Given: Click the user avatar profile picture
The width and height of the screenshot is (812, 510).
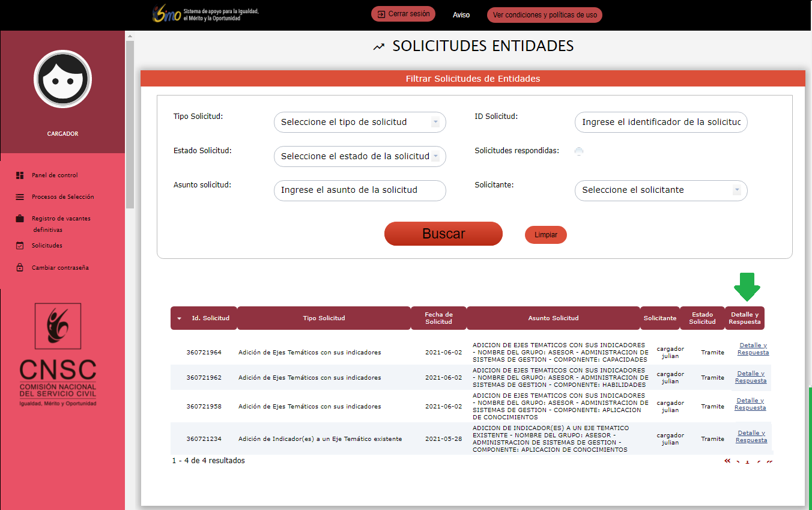Looking at the screenshot, I should tap(62, 79).
